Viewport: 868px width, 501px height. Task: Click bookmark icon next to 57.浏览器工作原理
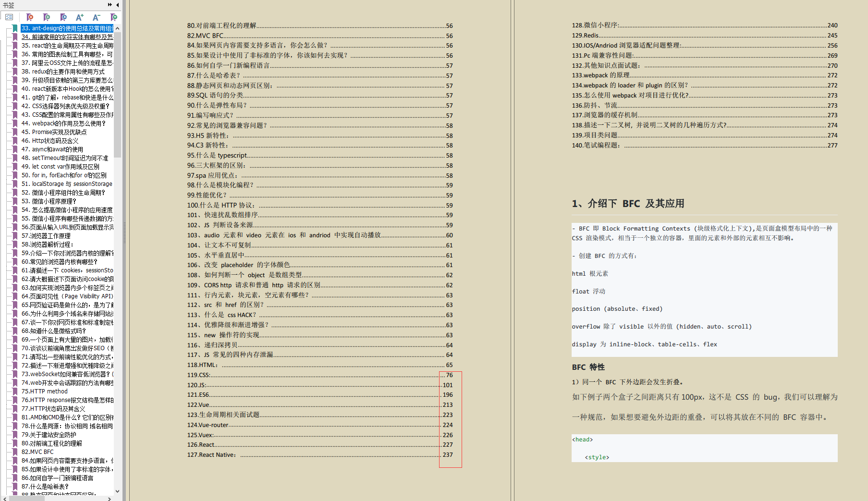pyautogui.click(x=15, y=236)
